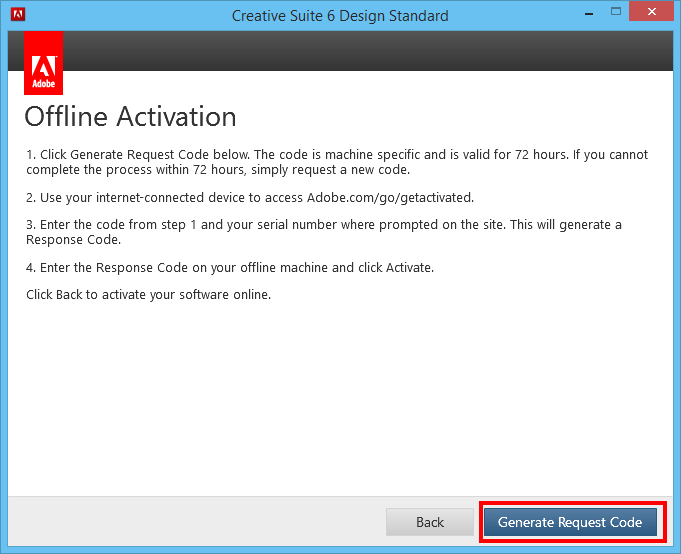Click the Generate Request Code button
Screen dimensions: 681x554
tap(570, 522)
